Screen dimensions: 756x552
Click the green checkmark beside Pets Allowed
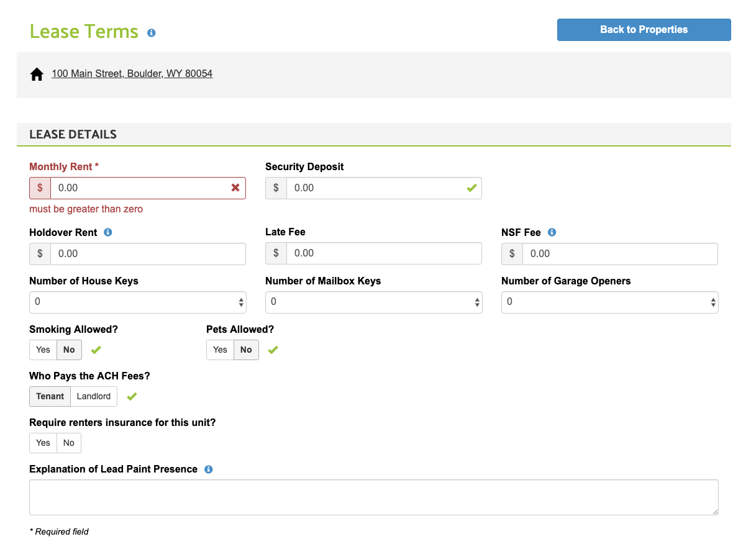[x=273, y=350]
